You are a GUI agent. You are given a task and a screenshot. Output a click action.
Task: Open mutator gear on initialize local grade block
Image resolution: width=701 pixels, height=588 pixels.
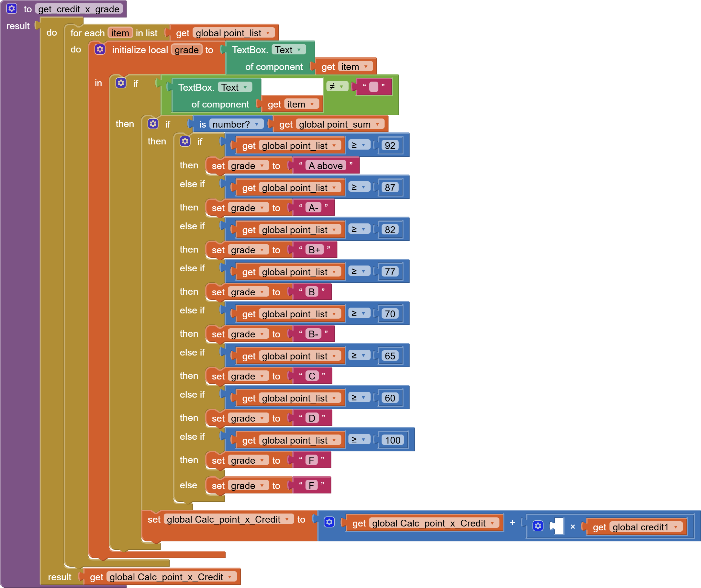(100, 50)
